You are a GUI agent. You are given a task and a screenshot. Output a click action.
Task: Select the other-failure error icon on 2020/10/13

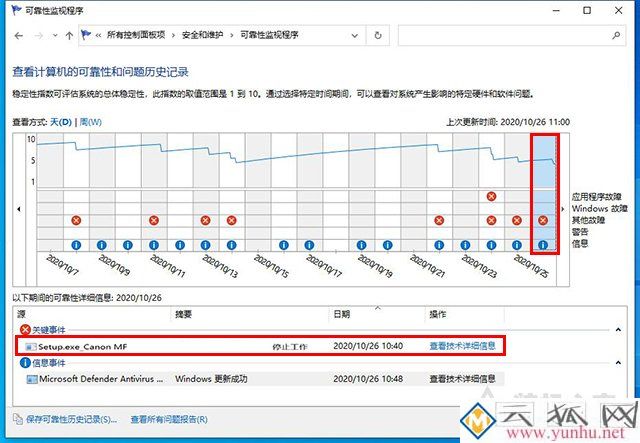(205, 220)
